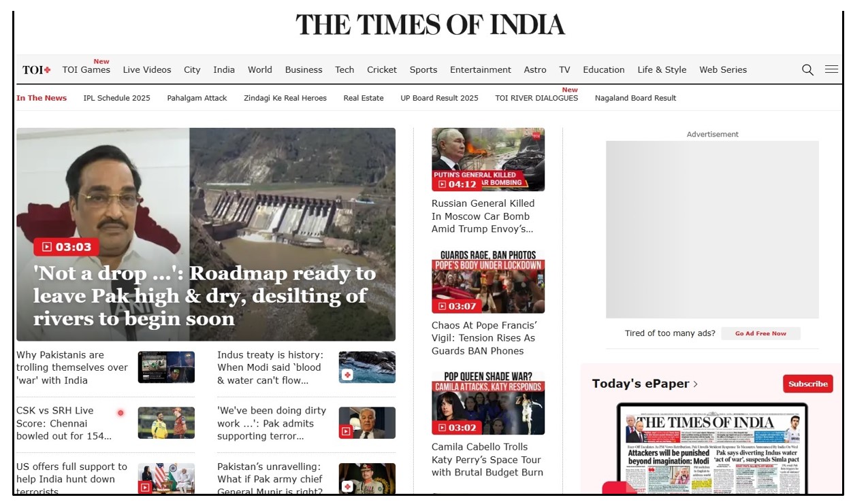Image resolution: width=851 pixels, height=504 pixels.
Task: Open the Cricket menu item
Action: click(381, 69)
